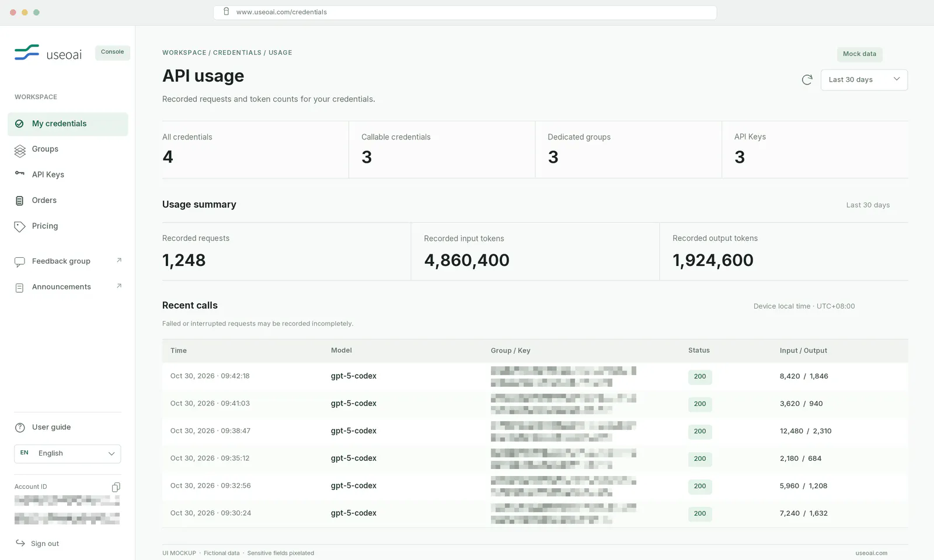Click the Announcements document icon
Image resolution: width=934 pixels, height=560 pixels.
point(20,288)
